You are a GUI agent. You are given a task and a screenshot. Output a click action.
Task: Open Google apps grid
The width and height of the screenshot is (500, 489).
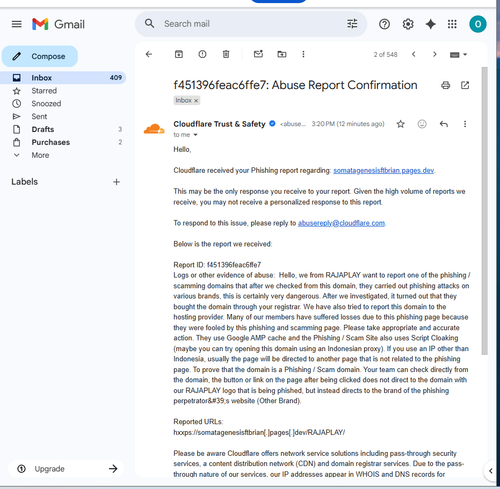pos(452,24)
